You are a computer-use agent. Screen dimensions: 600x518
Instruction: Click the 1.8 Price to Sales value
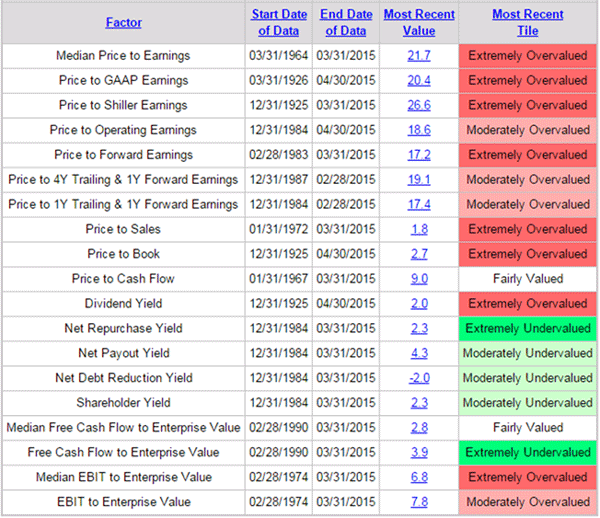(419, 230)
